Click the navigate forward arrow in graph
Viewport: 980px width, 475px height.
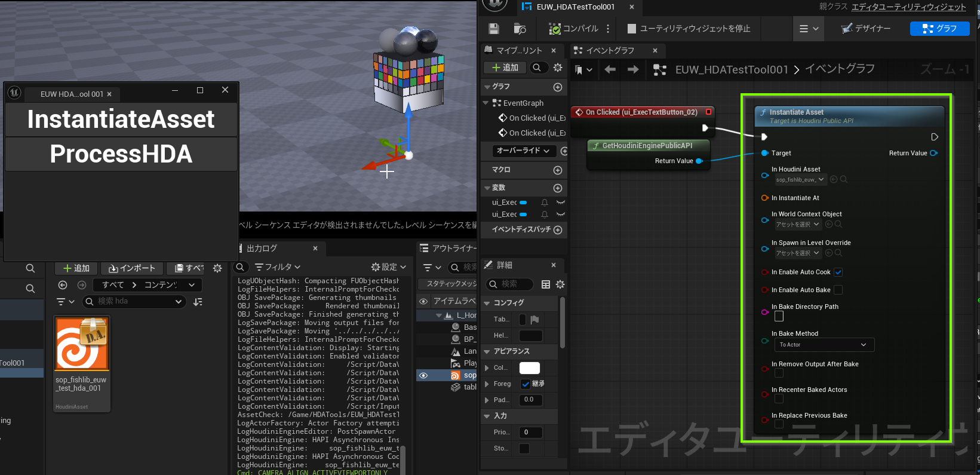[633, 70]
